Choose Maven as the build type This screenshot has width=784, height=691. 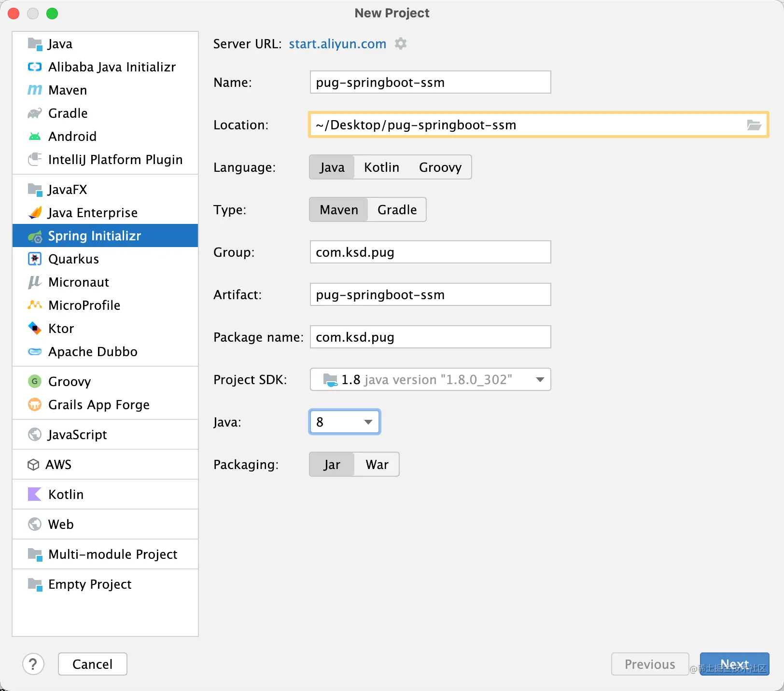click(339, 210)
